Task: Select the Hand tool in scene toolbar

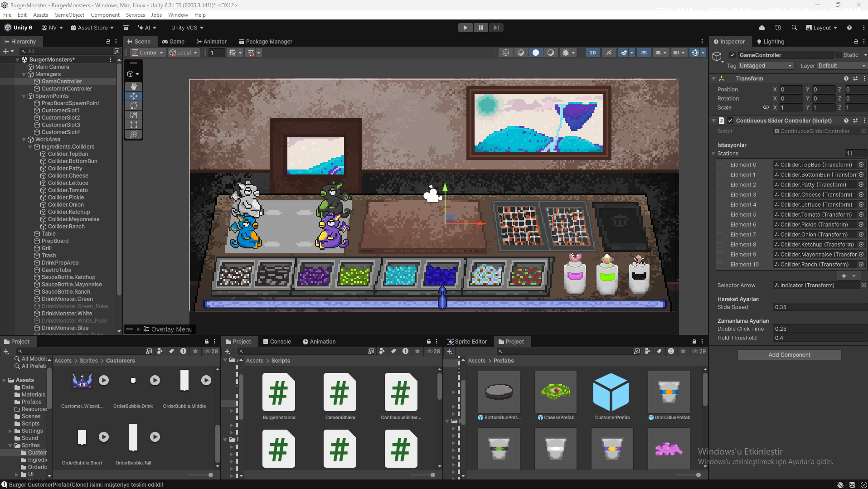Action: 133,86
